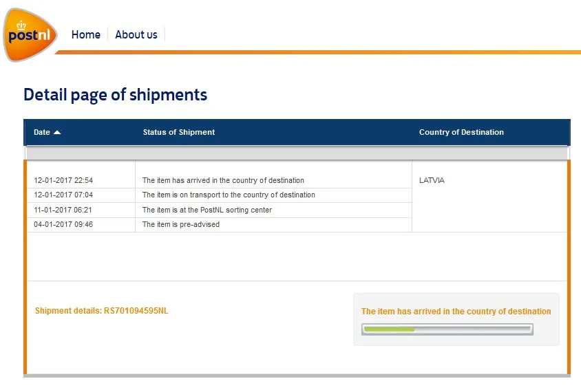Open the About us menu item

pos(136,35)
